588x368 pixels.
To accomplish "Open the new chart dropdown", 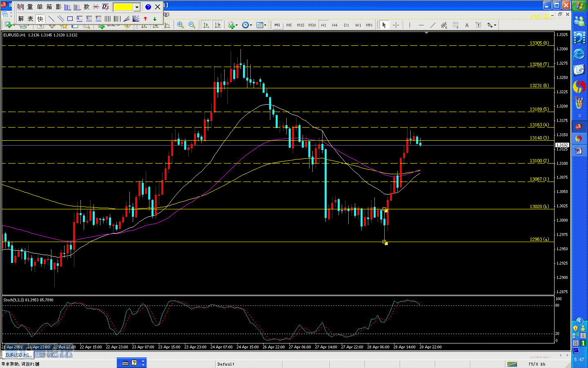I will tap(9, 25).
